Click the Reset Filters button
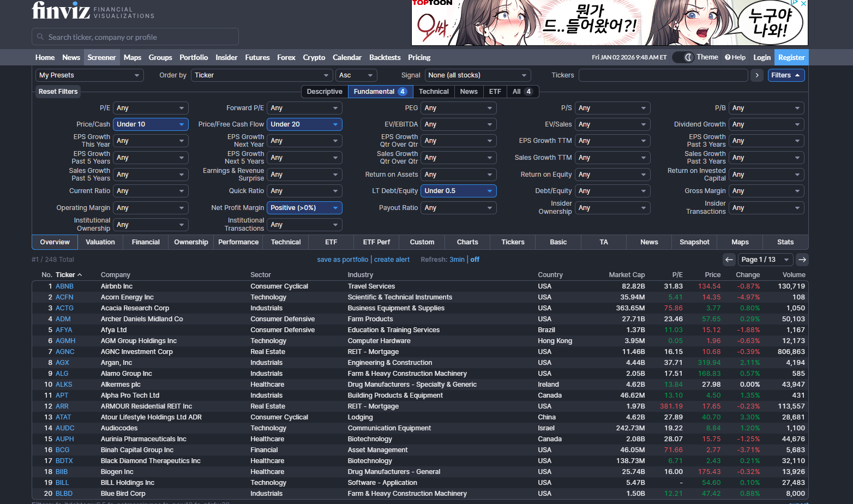Image resolution: width=853 pixels, height=504 pixels. click(58, 92)
